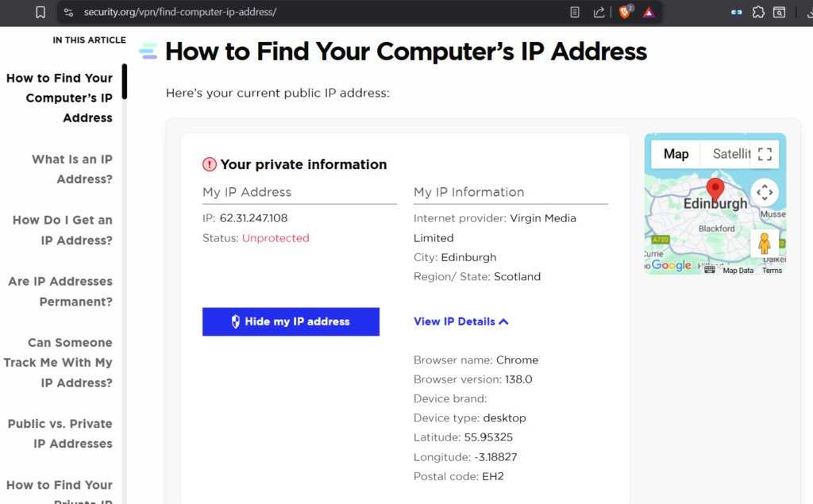Select the Map view tab

coord(676,154)
